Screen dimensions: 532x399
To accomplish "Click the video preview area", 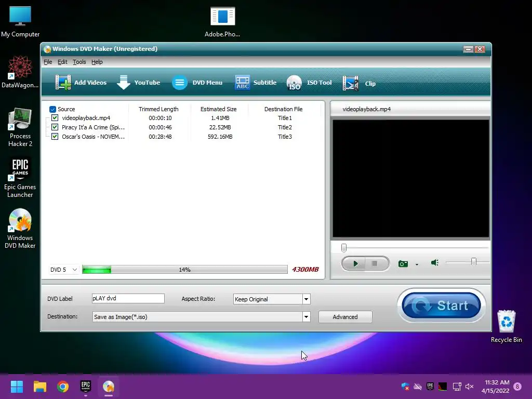I will point(410,179).
